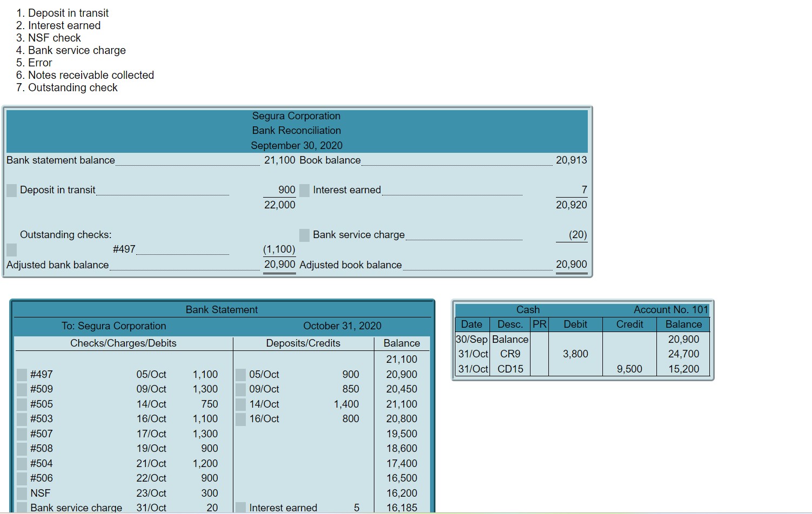The height and width of the screenshot is (514, 812).
Task: Click the Bank statement balance value 21,100
Action: 279,160
